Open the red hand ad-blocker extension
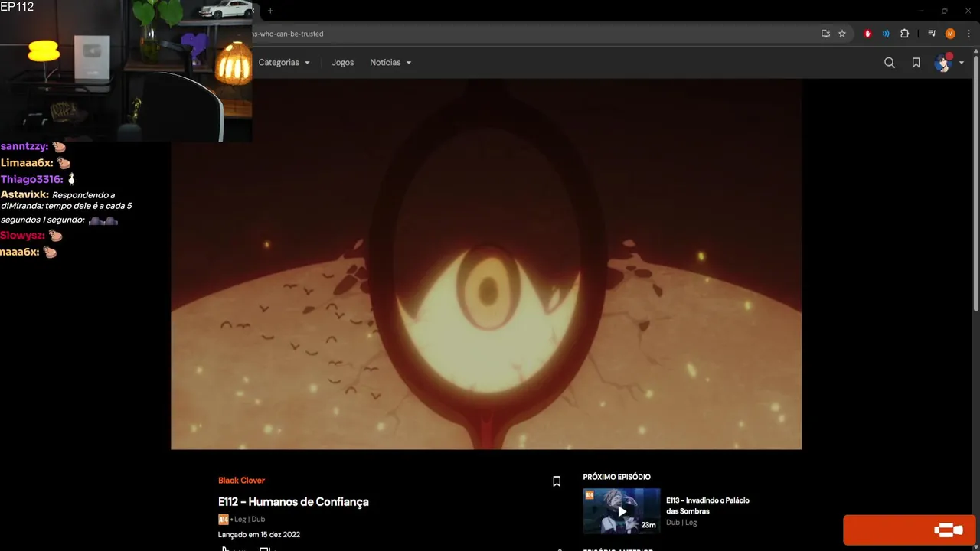The image size is (980, 551). pos(867,34)
